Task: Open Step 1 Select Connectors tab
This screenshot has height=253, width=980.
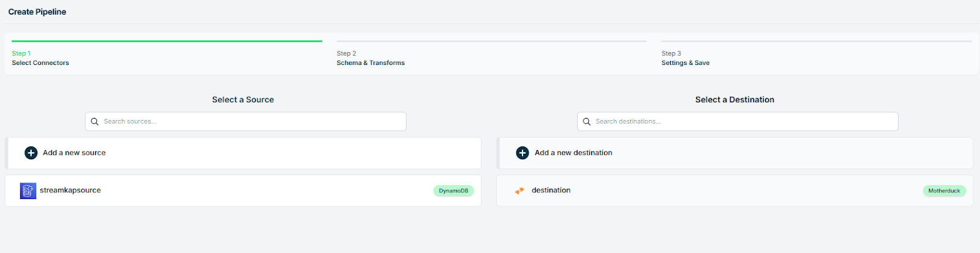Action: click(x=167, y=54)
